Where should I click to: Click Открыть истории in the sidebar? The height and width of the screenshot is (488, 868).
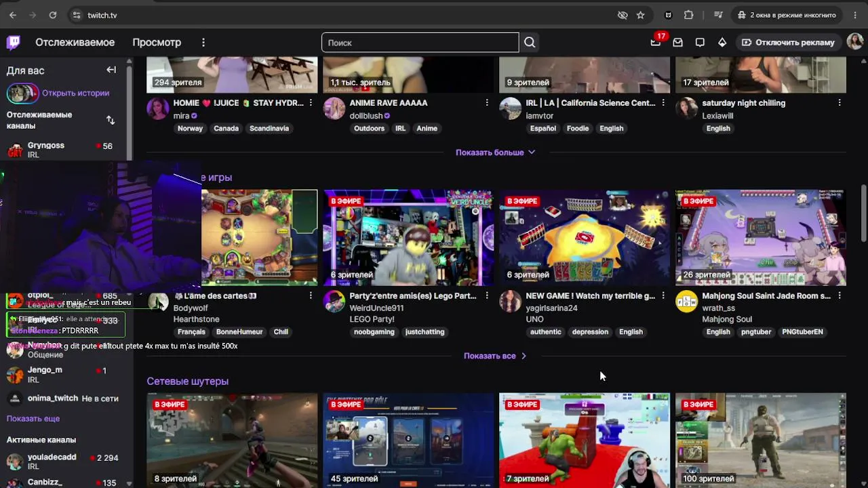[x=75, y=93]
